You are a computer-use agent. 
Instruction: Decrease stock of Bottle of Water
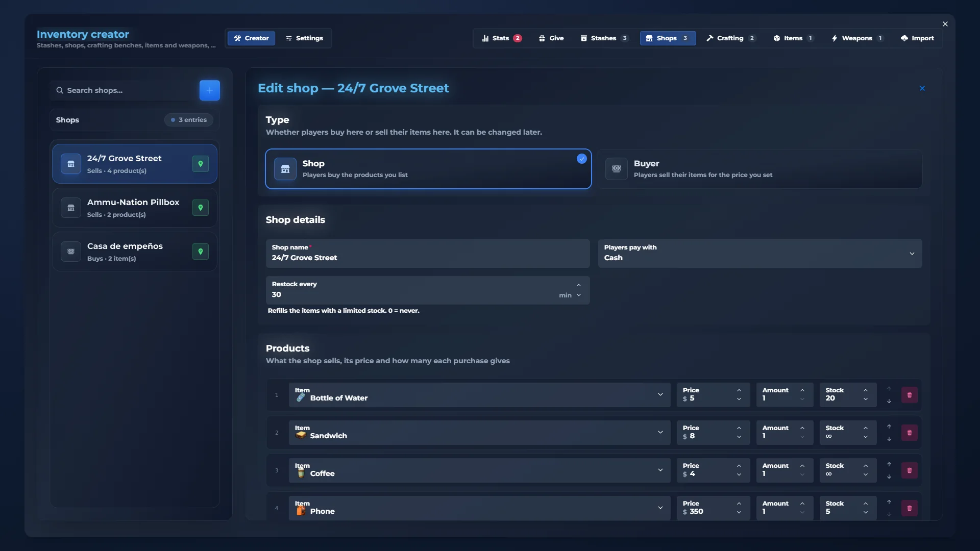pyautogui.click(x=866, y=399)
